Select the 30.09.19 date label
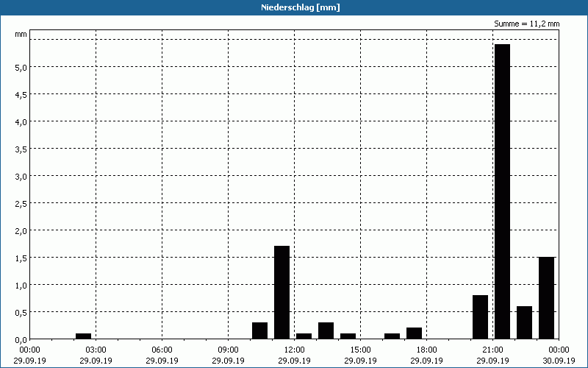Image resolution: width=588 pixels, height=368 pixels. (559, 361)
